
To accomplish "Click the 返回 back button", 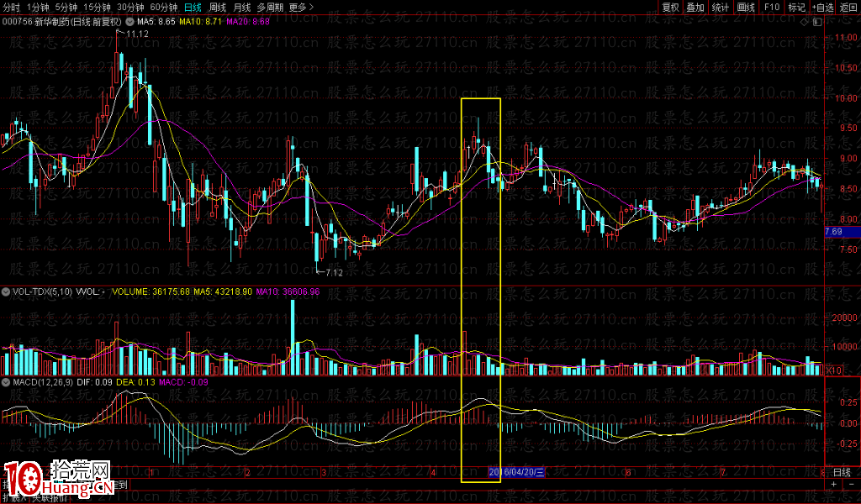I will tap(848, 7).
